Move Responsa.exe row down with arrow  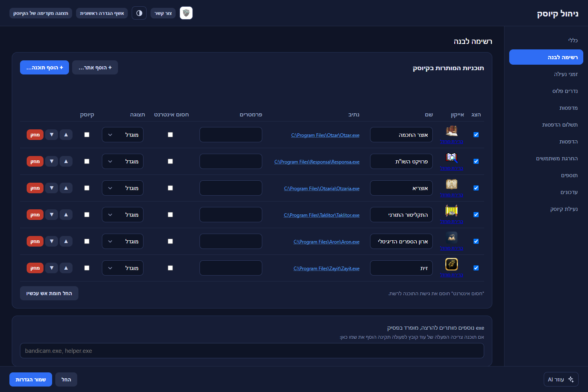click(52, 162)
